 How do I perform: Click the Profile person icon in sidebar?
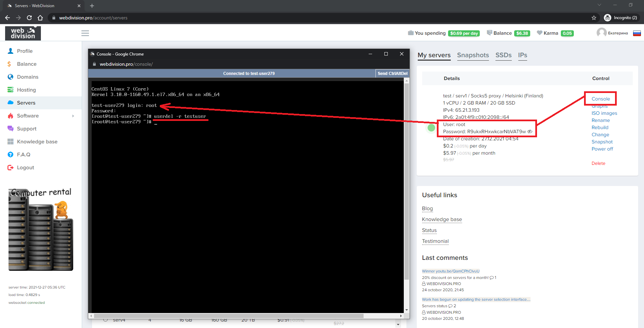tap(11, 51)
